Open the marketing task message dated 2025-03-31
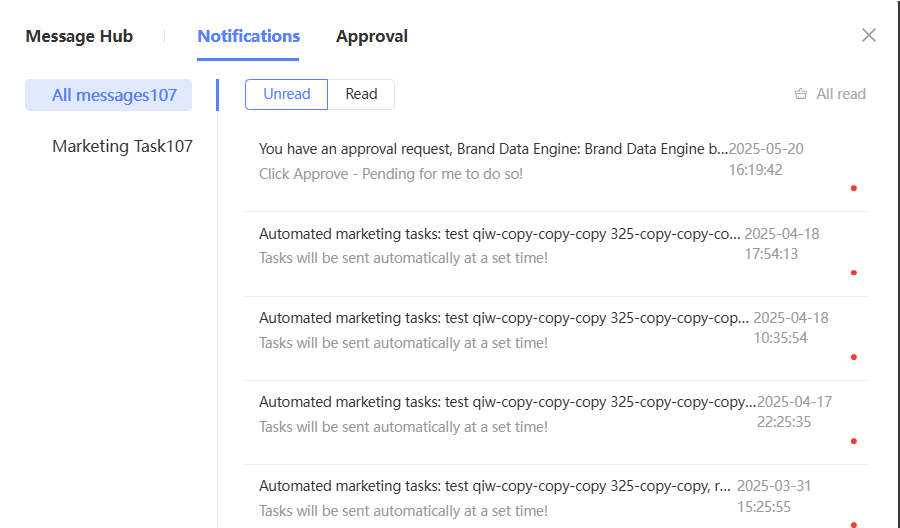The image size is (900, 528). click(494, 486)
